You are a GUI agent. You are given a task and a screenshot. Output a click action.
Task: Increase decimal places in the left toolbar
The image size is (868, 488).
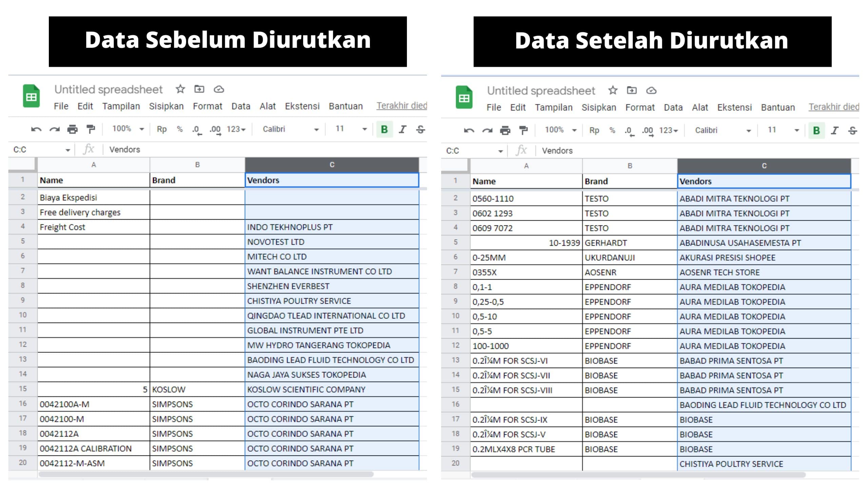point(215,130)
